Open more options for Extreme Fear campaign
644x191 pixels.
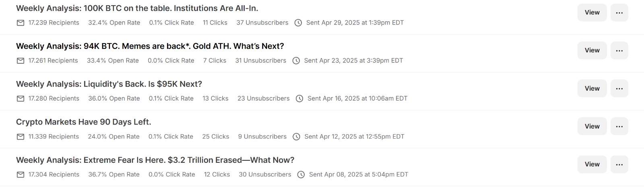(619, 164)
